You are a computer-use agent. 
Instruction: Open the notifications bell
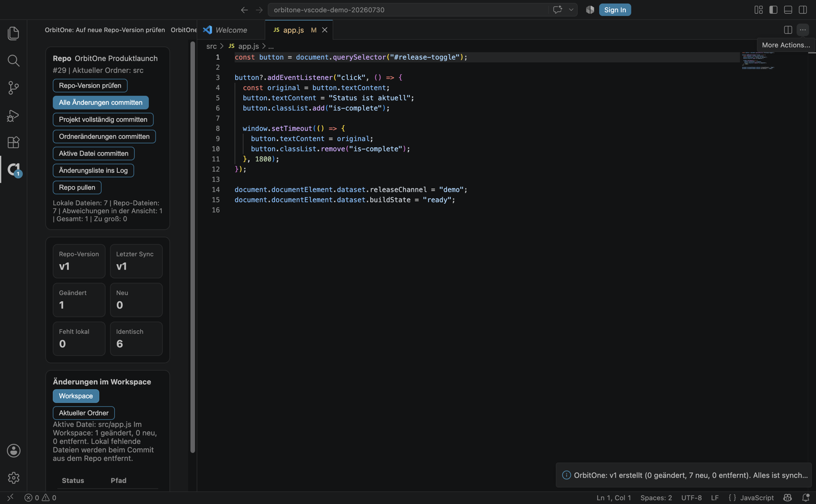tap(806, 498)
